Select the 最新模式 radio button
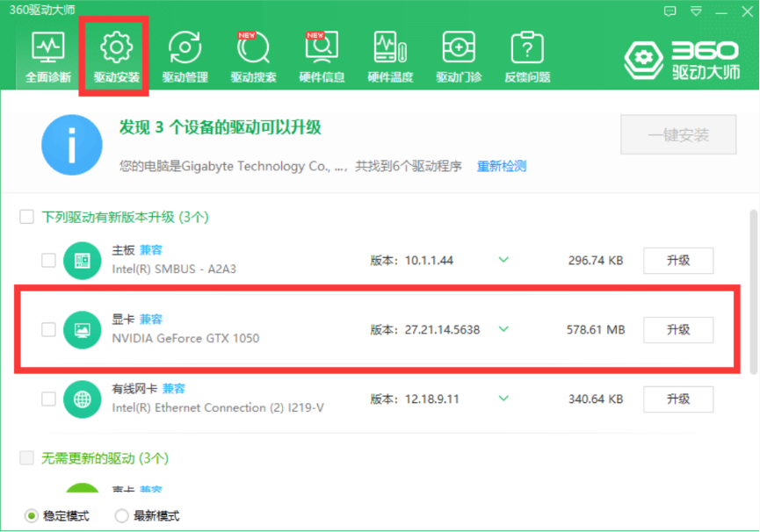Screen dimensions: 760x532 coord(122,516)
